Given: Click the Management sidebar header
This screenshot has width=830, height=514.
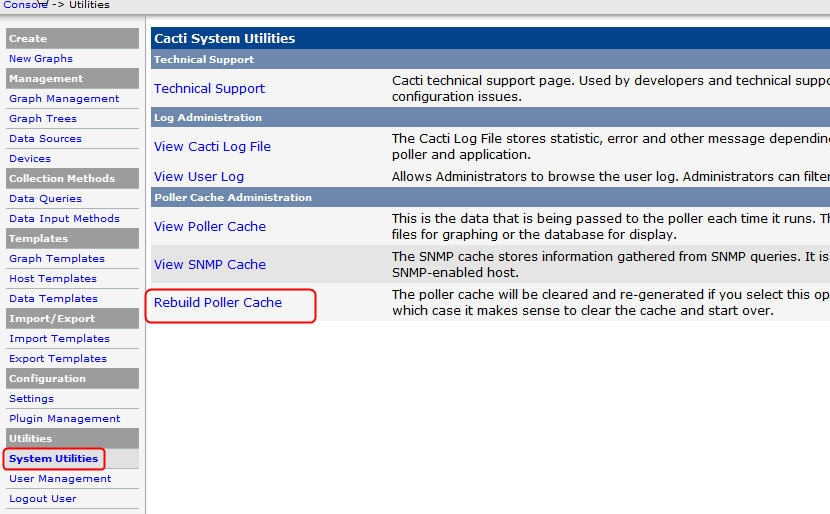Looking at the screenshot, I should pyautogui.click(x=73, y=78).
